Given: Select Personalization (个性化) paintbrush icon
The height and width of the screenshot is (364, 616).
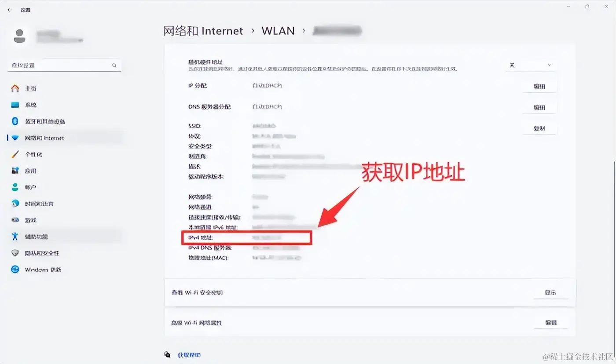Looking at the screenshot, I should tap(15, 154).
